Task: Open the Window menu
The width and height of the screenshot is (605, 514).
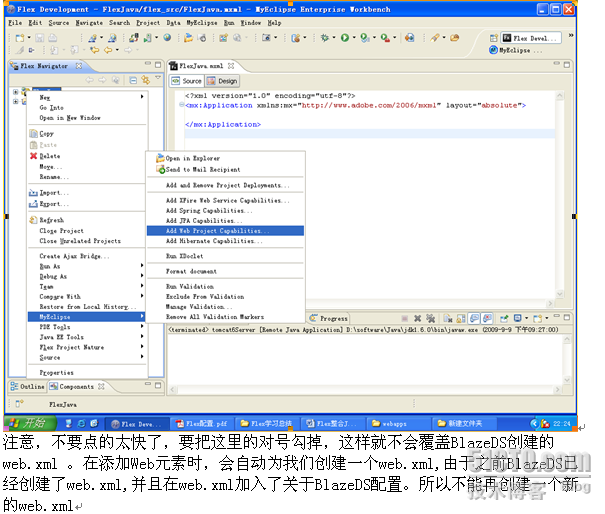Action: (251, 23)
